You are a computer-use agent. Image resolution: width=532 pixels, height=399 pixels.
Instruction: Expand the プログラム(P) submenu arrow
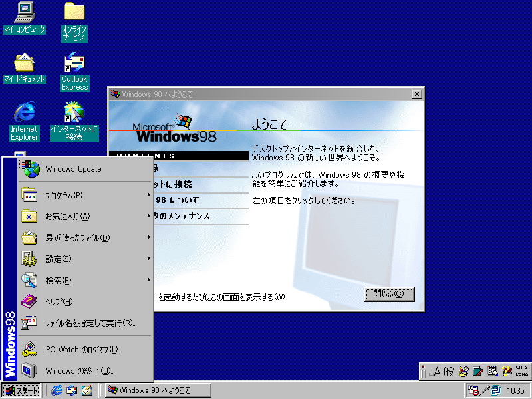click(x=148, y=195)
